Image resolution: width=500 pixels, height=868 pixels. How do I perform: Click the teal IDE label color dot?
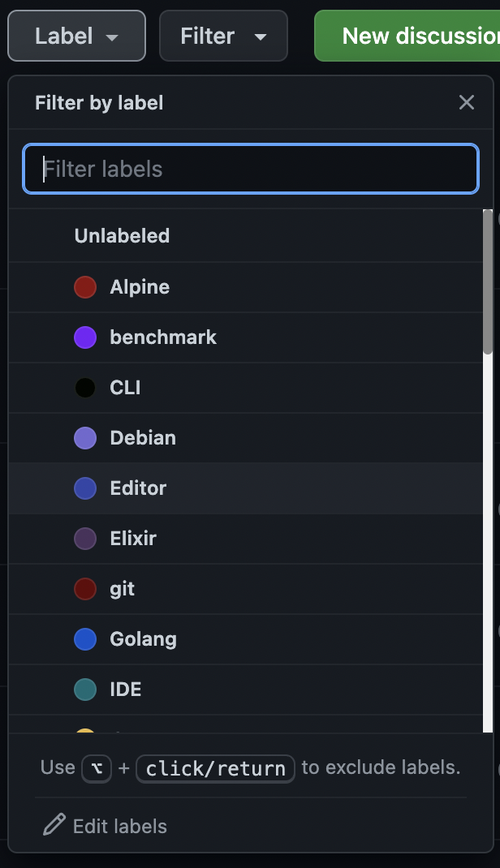click(85, 690)
